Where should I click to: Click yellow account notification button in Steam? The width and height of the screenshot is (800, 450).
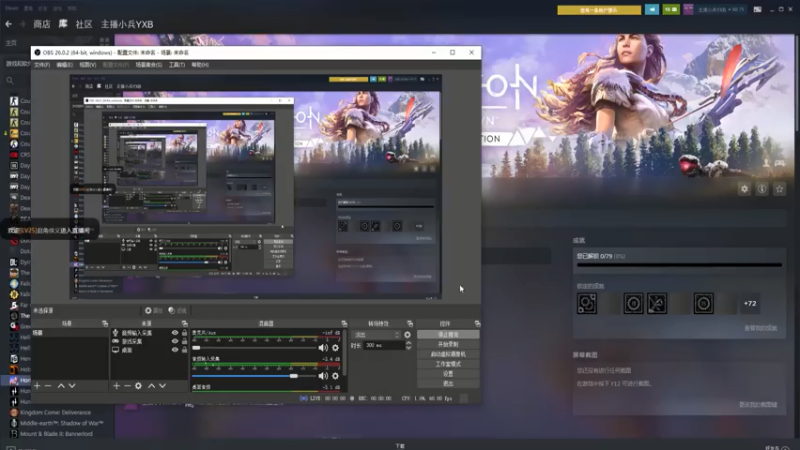click(599, 10)
